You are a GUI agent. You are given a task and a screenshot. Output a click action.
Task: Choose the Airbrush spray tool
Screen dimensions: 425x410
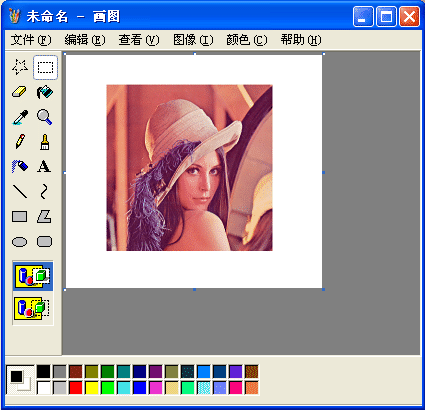point(20,166)
